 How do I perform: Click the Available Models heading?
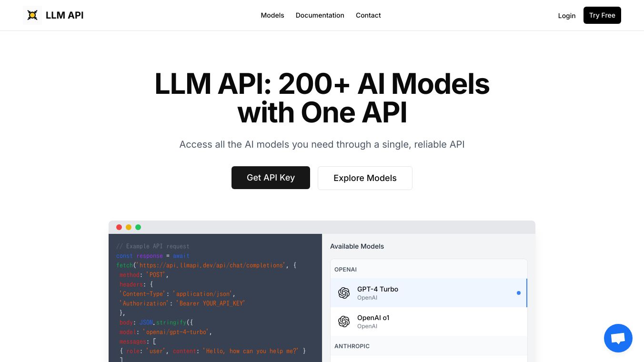(x=357, y=246)
